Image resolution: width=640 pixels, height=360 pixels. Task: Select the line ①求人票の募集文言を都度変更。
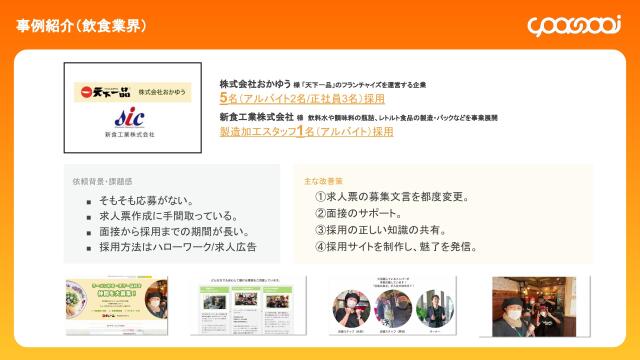click(392, 197)
